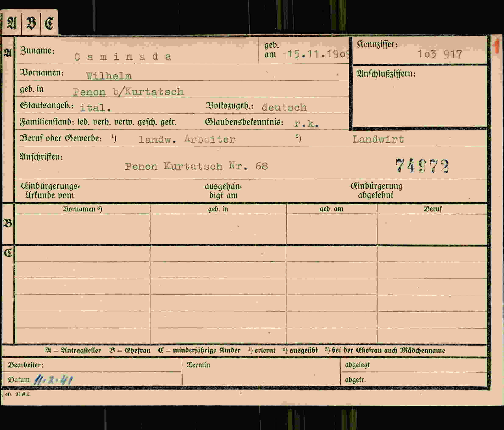This screenshot has width=504, height=430.
Task: Select the 'Kennziffer:' label
Action: pos(377,44)
